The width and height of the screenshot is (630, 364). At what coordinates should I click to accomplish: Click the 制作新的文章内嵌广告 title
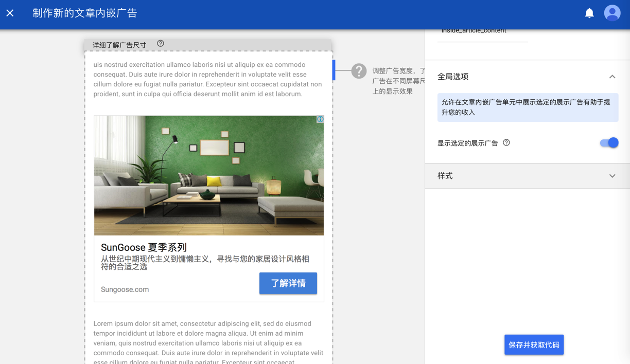point(85,13)
